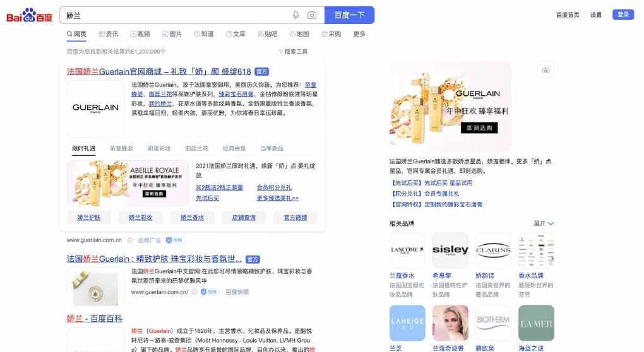This screenshot has width=644, height=352.
Task: Open the 更多 search categories
Action: tap(359, 34)
